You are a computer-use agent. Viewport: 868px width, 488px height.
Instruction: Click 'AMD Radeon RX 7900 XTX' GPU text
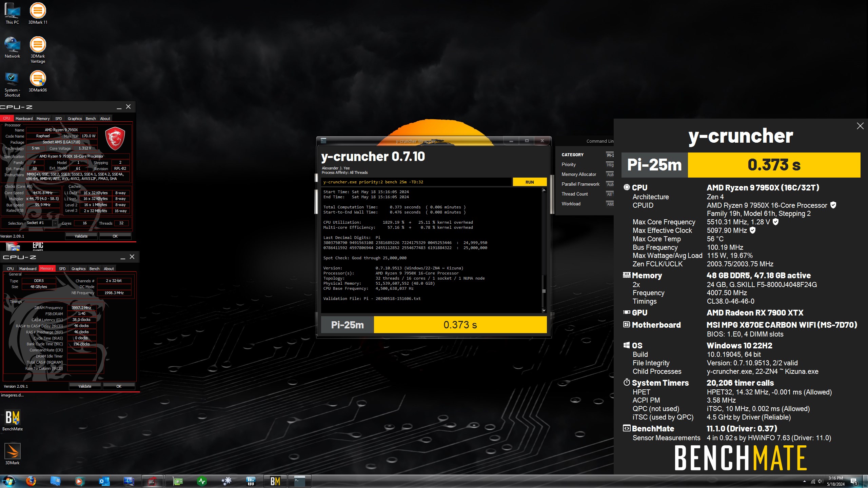point(755,312)
